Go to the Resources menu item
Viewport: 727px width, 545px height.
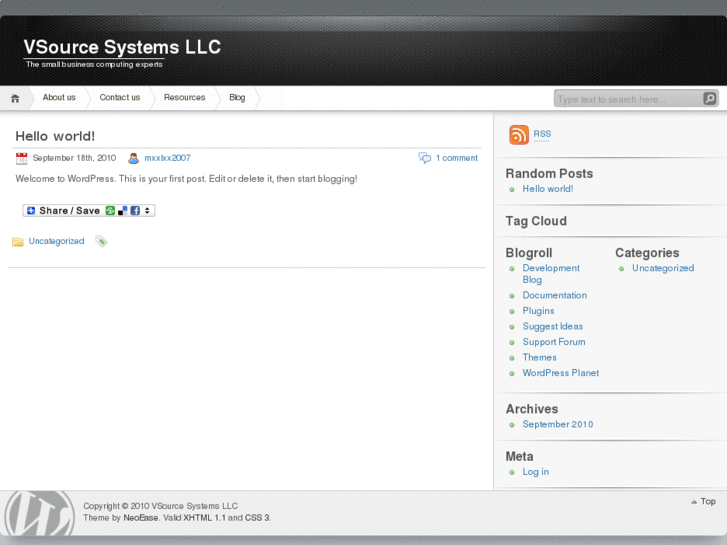coord(184,98)
